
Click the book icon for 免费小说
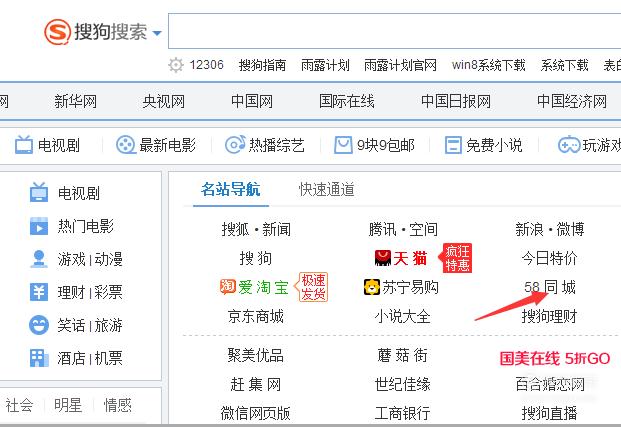click(453, 145)
